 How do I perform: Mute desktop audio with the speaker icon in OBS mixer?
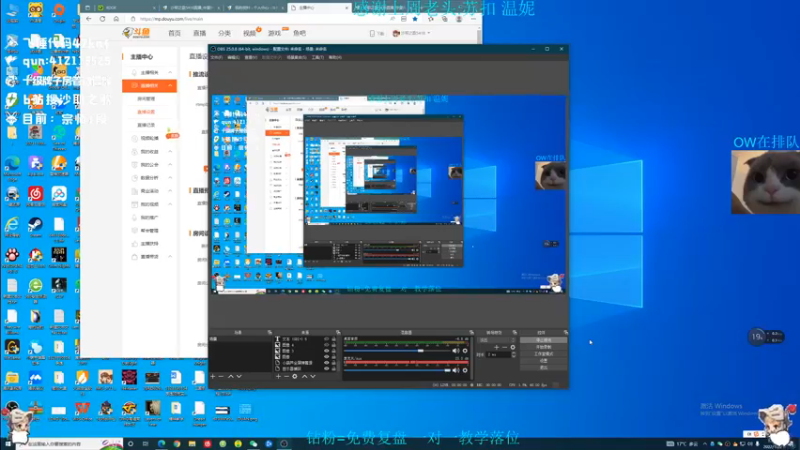[456, 351]
